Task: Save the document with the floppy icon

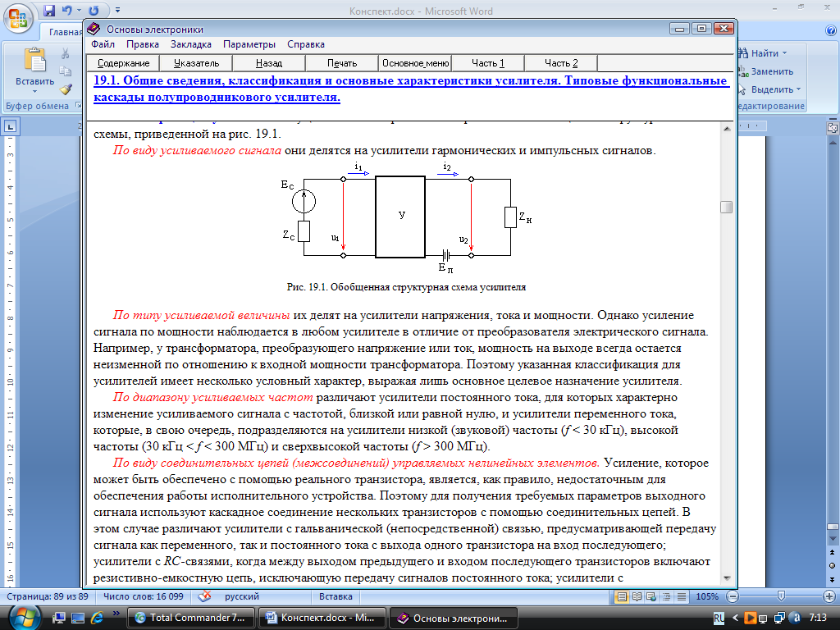Action: (49, 10)
